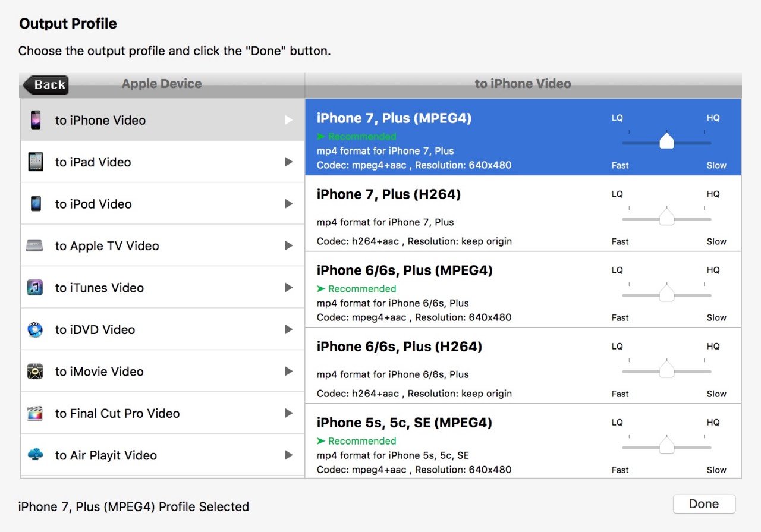Click the iDVD disc icon

(x=35, y=329)
